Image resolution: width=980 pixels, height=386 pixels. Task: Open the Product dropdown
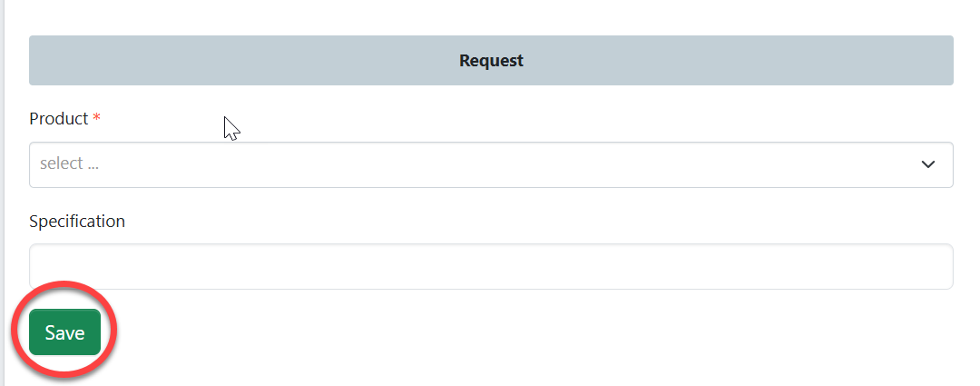click(490, 164)
